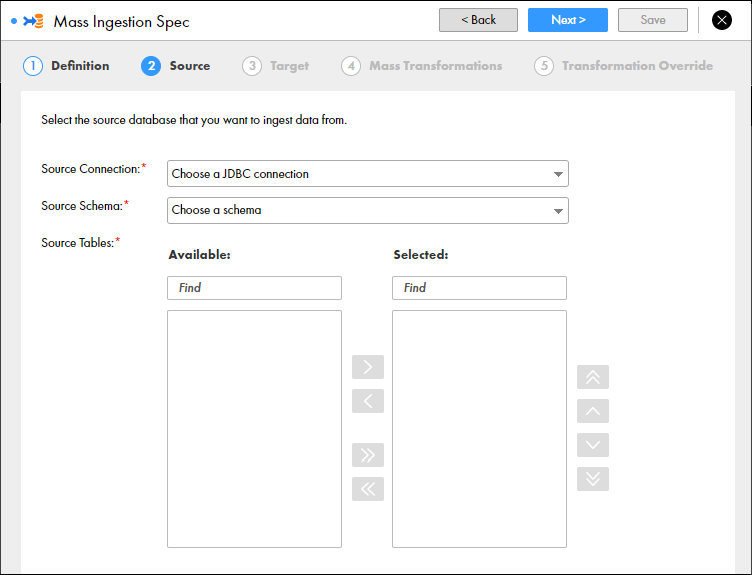Viewport: 752px width, 575px height.
Task: Click the Next button
Action: coord(568,20)
